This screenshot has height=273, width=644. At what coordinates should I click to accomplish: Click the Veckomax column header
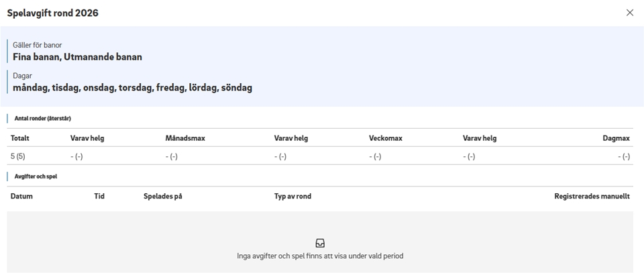tap(386, 138)
